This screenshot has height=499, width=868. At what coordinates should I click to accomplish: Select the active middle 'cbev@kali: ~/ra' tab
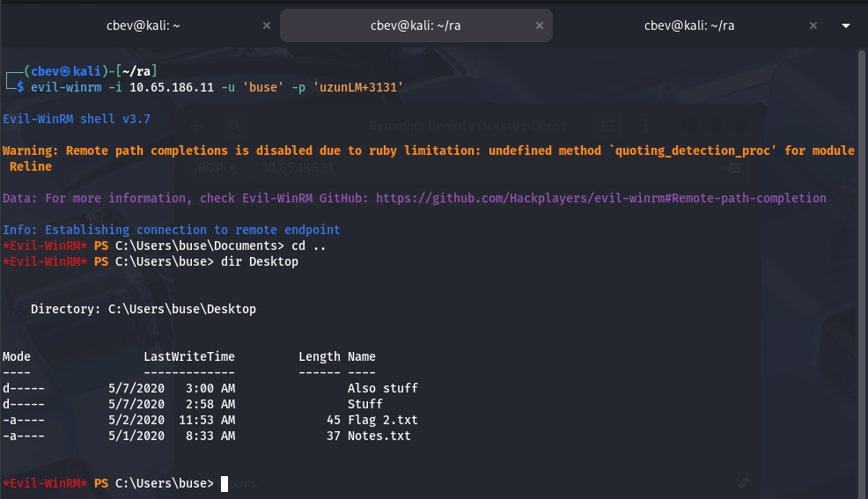point(416,26)
